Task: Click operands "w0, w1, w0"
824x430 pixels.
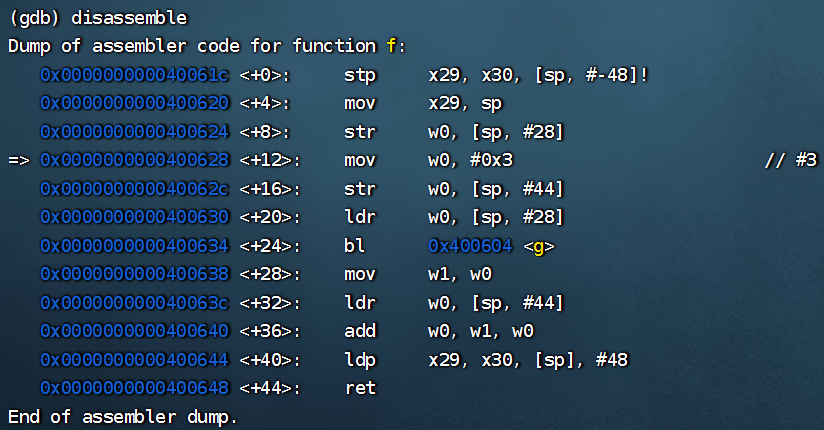Action: click(x=481, y=331)
